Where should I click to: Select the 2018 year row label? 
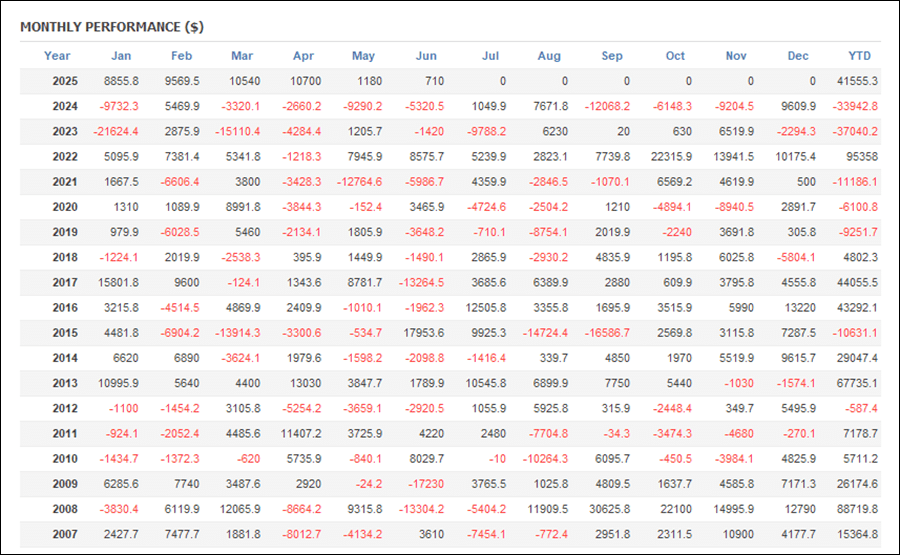coord(65,258)
